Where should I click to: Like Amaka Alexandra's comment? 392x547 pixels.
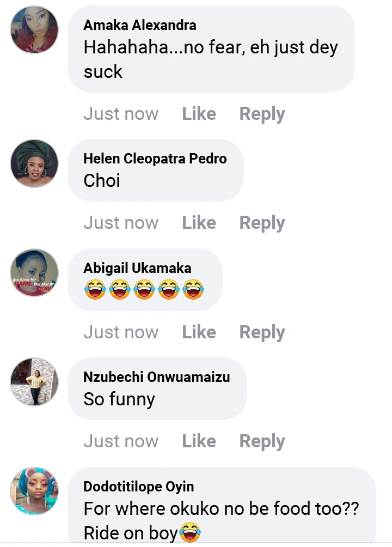(199, 114)
